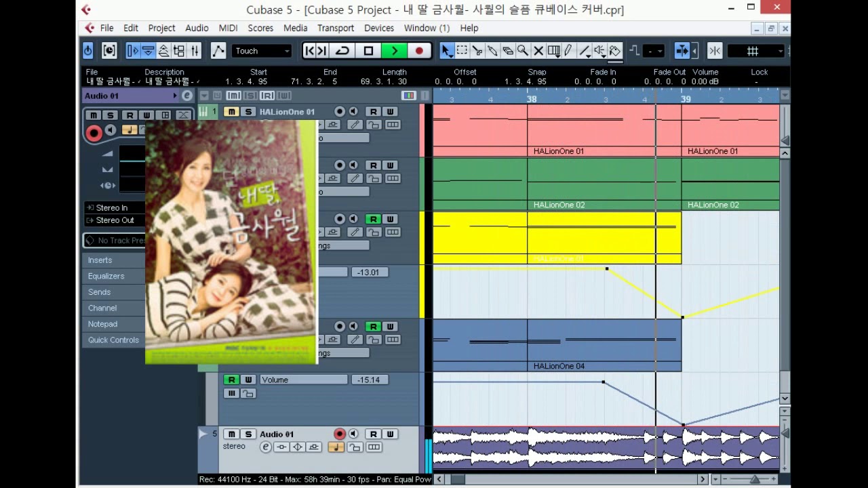This screenshot has width=868, height=488.
Task: Open track color selector
Action: (x=409, y=96)
